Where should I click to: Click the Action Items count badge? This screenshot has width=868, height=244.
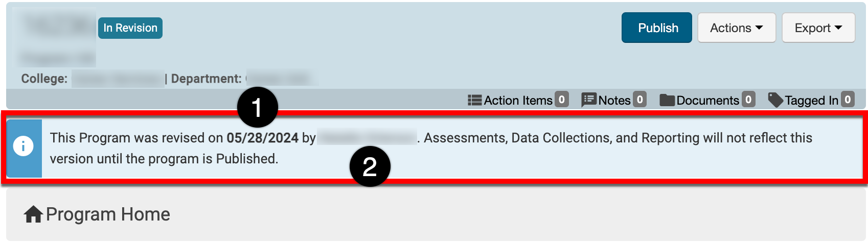[x=562, y=100]
